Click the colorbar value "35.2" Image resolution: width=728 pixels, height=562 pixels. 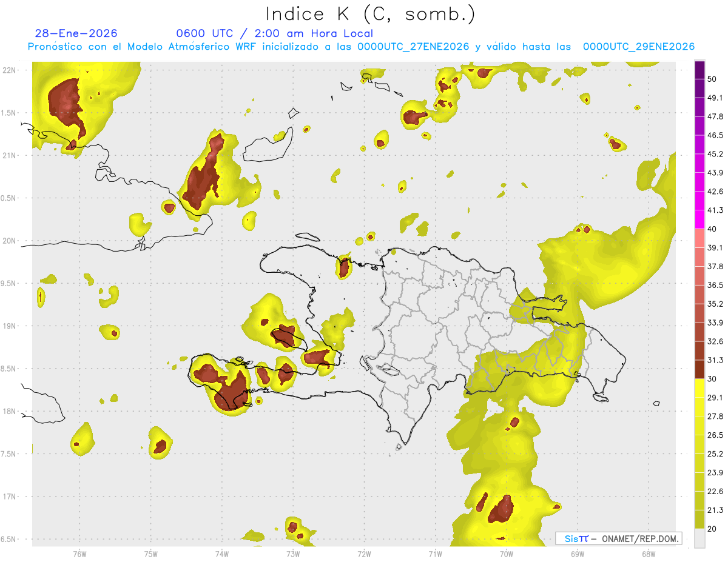pos(715,304)
